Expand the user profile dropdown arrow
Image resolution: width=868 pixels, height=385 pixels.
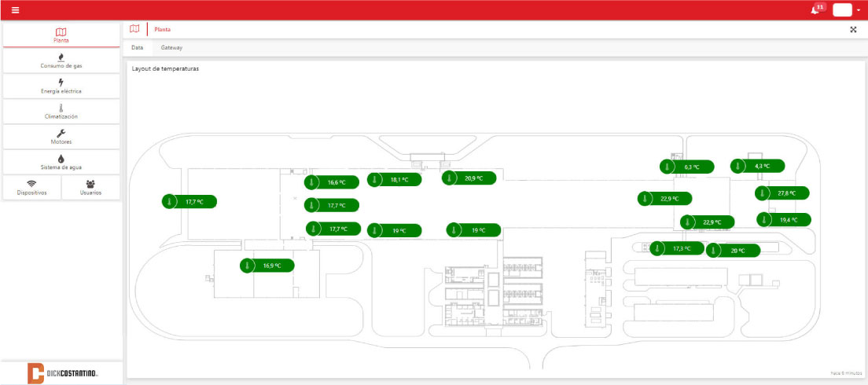click(x=858, y=11)
